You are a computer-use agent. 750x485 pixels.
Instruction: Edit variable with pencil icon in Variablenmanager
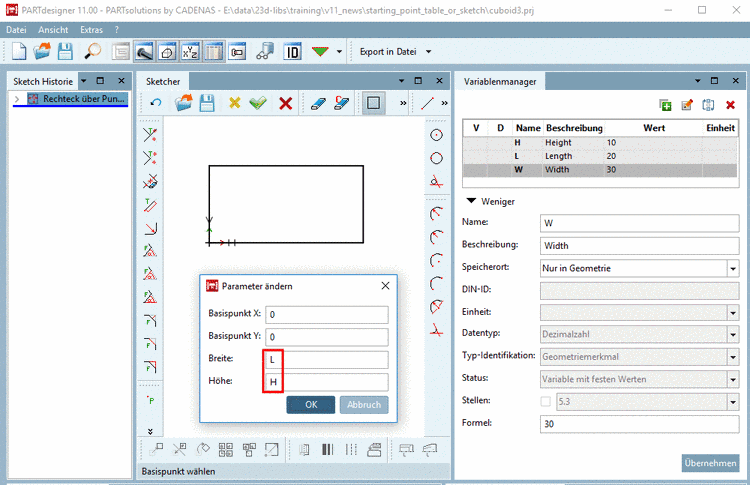click(687, 105)
